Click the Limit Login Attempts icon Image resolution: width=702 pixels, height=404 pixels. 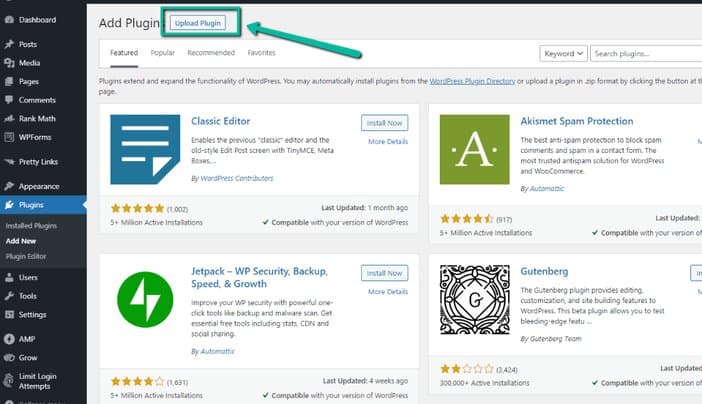coord(9,381)
